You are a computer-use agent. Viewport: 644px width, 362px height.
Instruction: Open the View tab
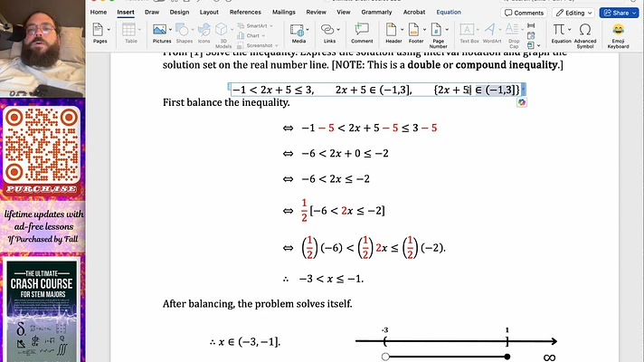344,13
